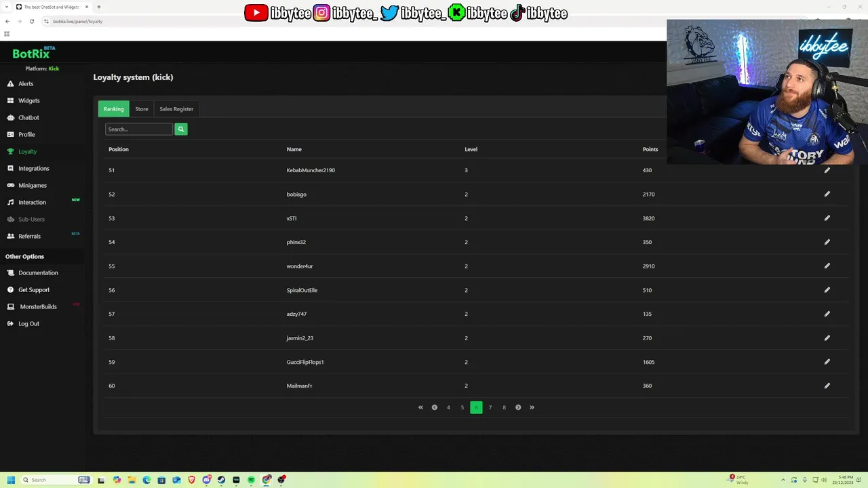Switch to the Store tab
Viewport: 868px width, 488px height.
tap(142, 108)
